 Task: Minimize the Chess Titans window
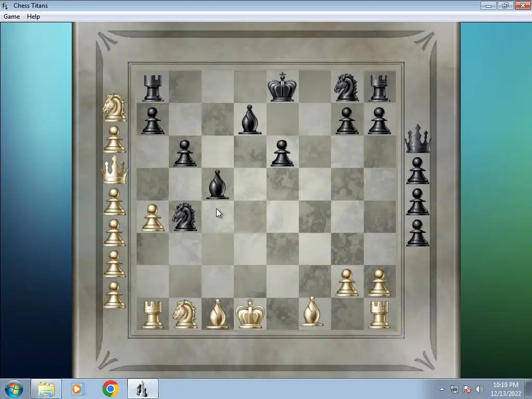coord(488,5)
